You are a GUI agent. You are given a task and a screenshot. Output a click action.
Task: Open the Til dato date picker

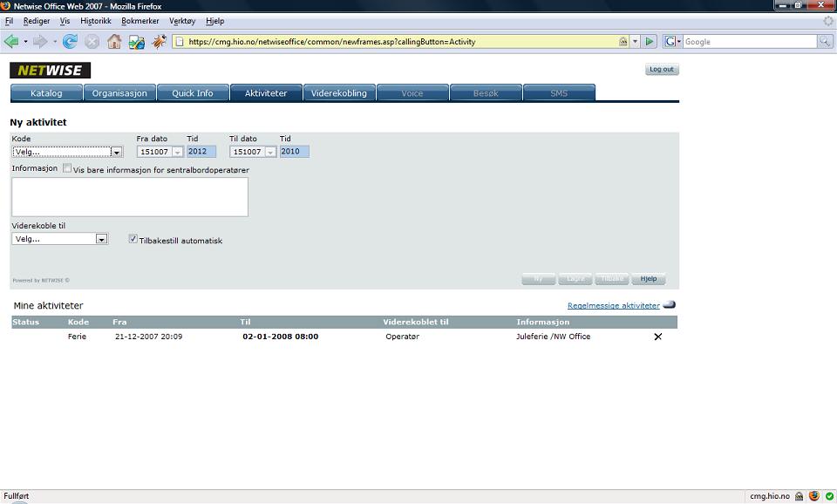[270, 152]
